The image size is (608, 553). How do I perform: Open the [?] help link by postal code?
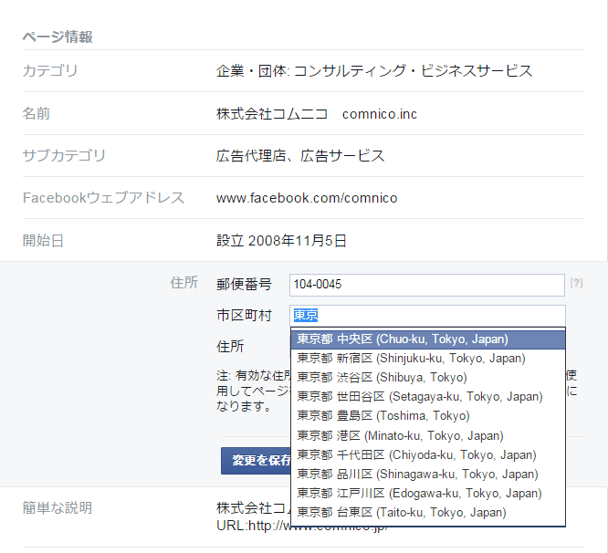[576, 283]
